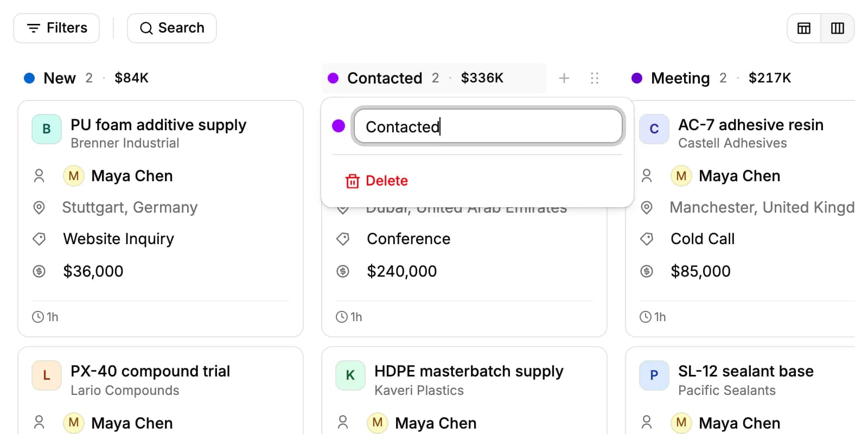Click the $240,000 deal value
The width and height of the screenshot is (868, 434).
[402, 271]
